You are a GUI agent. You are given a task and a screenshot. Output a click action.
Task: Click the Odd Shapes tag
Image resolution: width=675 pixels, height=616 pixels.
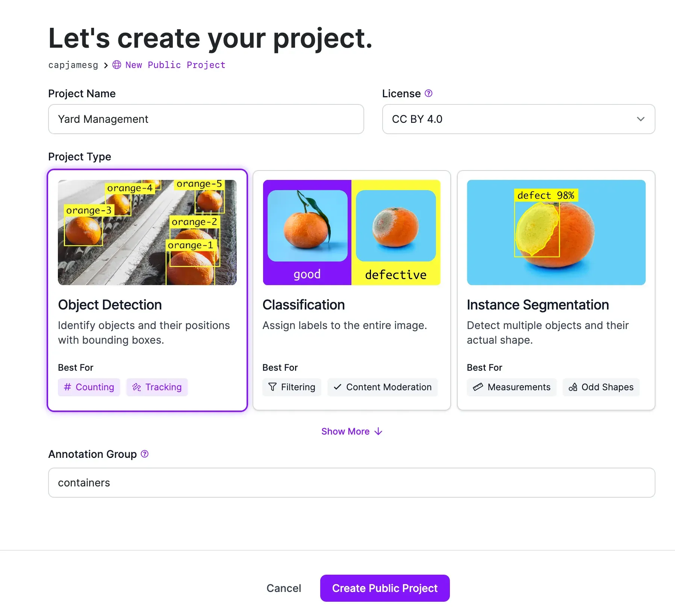click(601, 387)
